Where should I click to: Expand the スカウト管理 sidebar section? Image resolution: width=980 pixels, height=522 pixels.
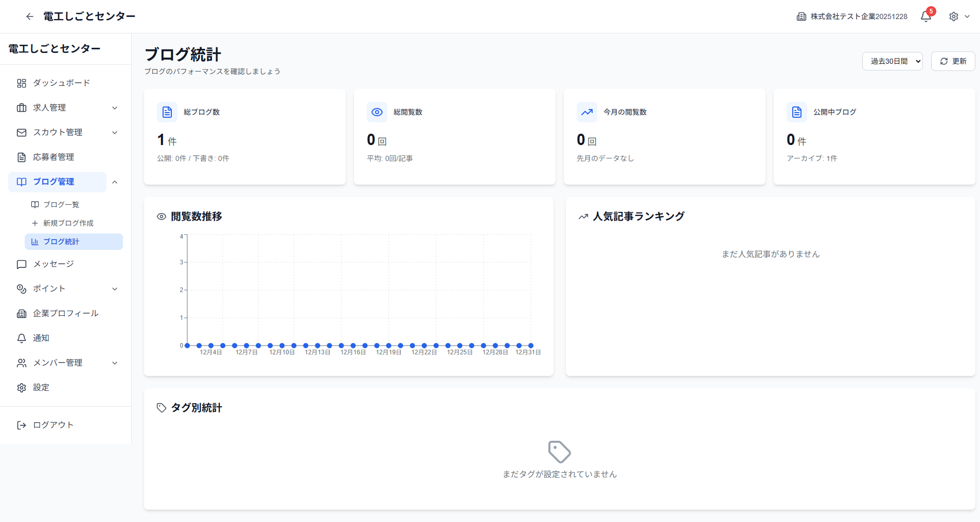click(115, 132)
